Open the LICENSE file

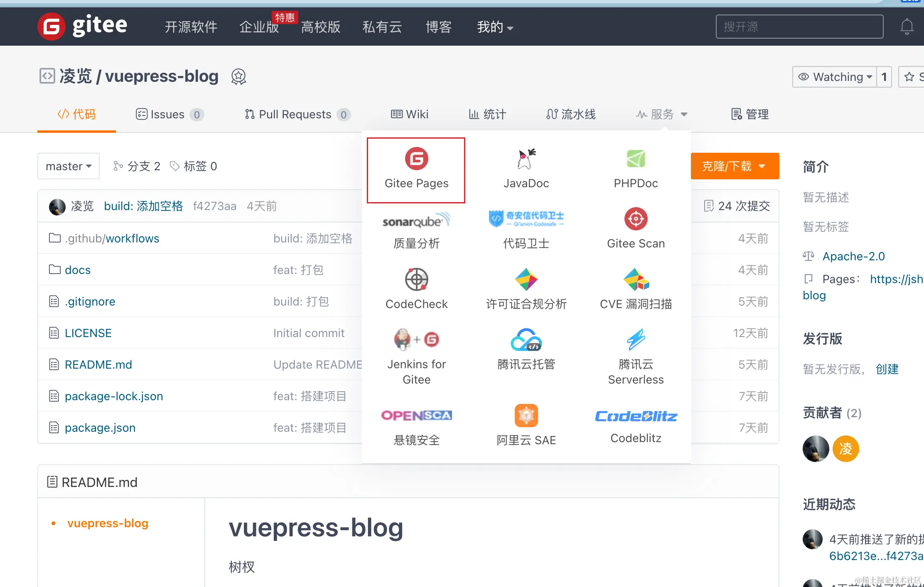coord(88,333)
